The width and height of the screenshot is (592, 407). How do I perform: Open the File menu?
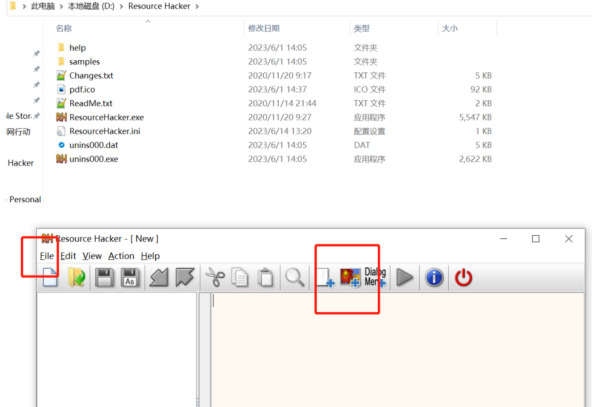47,256
